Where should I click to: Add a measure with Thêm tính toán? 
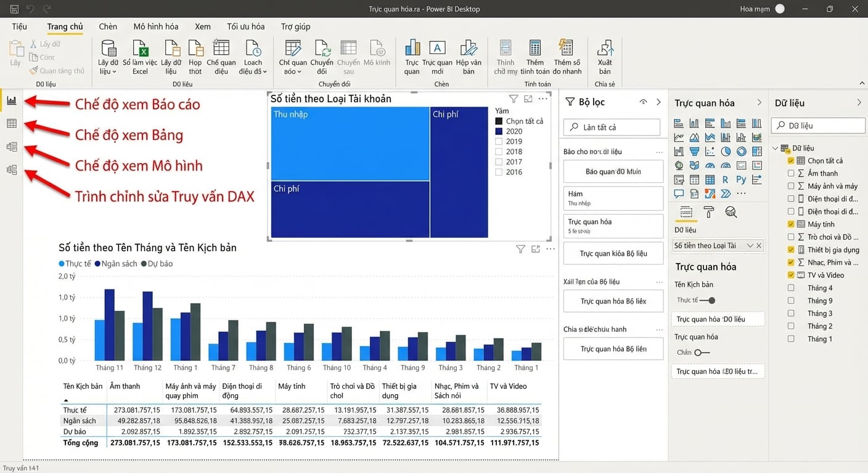535,57
